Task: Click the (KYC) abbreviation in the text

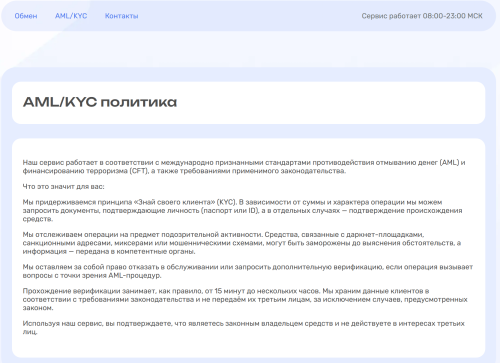Action: [x=226, y=202]
